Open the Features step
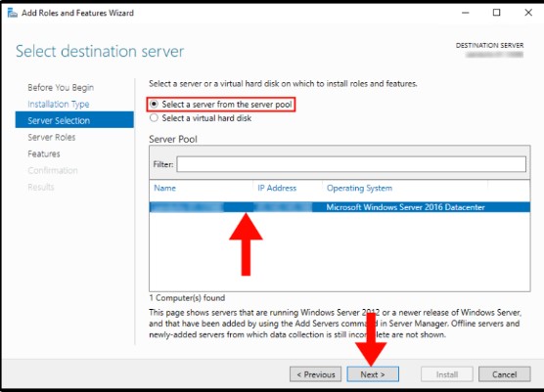Viewport: 544px width, 392px height. click(x=44, y=153)
